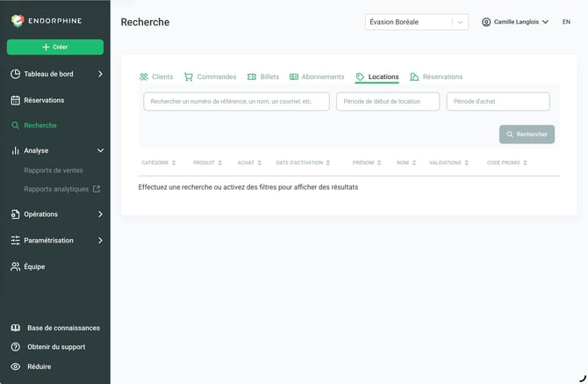The height and width of the screenshot is (384, 588).
Task: Sort results by Code promo column
Action: tap(506, 163)
